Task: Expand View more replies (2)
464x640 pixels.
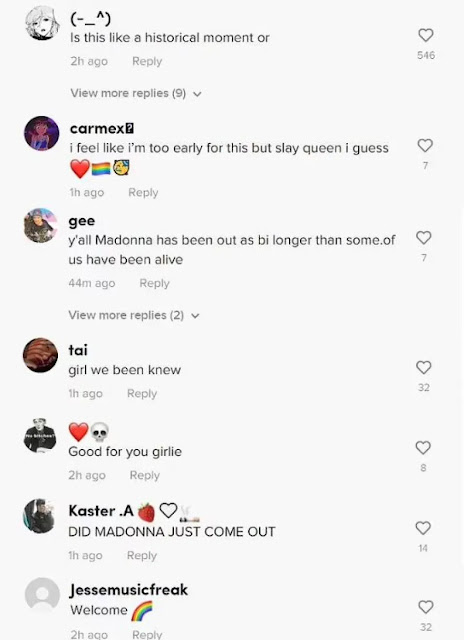Action: click(134, 315)
